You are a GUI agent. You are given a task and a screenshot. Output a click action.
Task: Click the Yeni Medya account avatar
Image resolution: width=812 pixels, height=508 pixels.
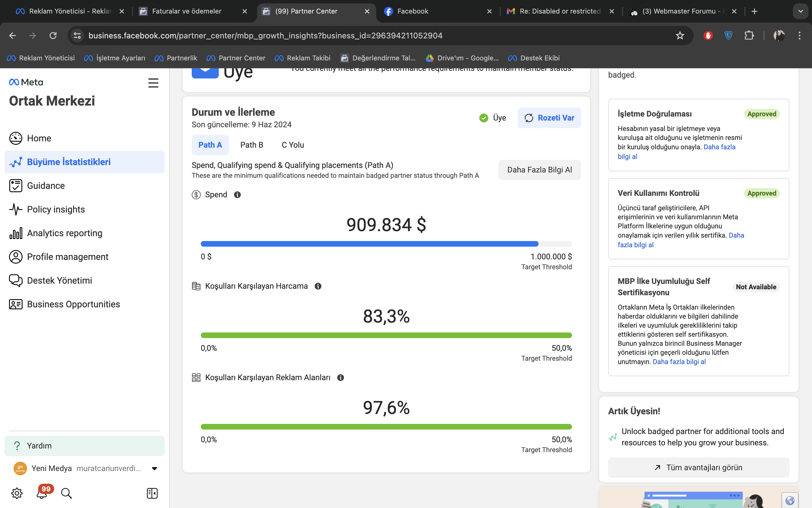tap(20, 468)
